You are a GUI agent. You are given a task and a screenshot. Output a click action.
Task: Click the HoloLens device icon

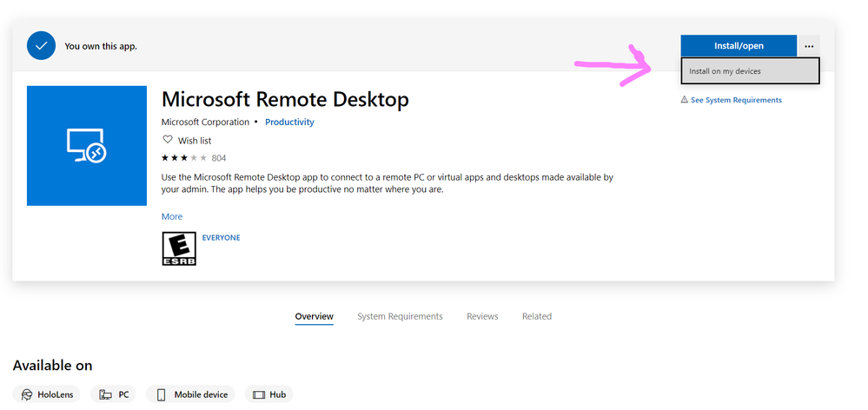click(27, 394)
